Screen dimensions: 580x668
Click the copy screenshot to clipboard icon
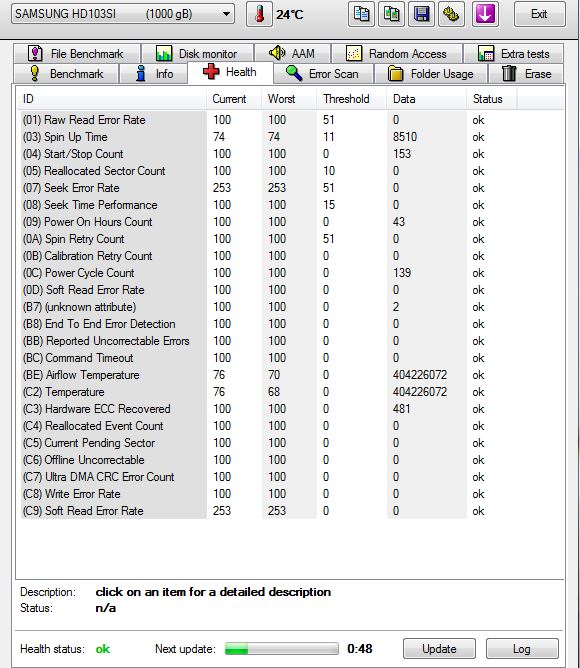[x=391, y=14]
